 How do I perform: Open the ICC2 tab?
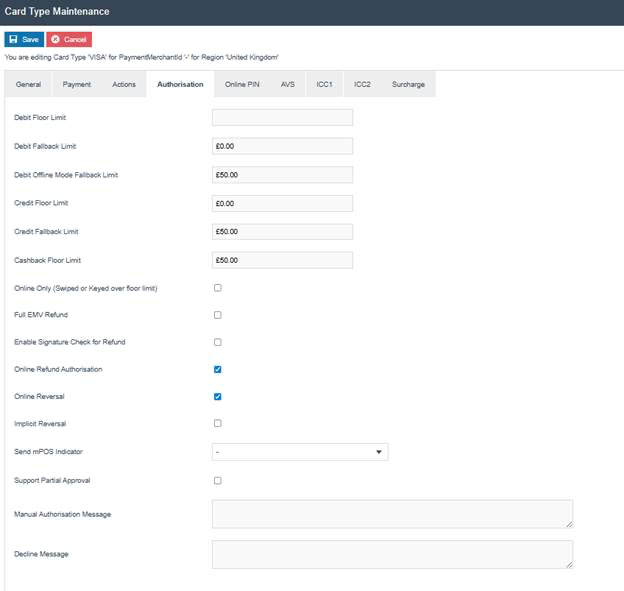click(x=362, y=84)
